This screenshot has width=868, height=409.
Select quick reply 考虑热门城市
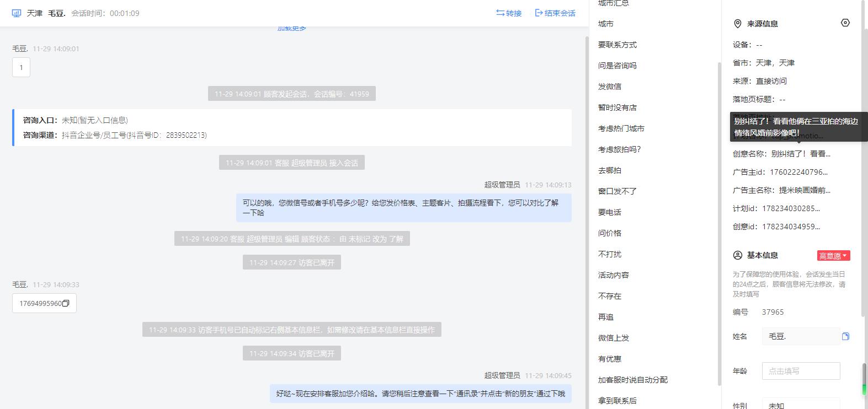tap(621, 128)
